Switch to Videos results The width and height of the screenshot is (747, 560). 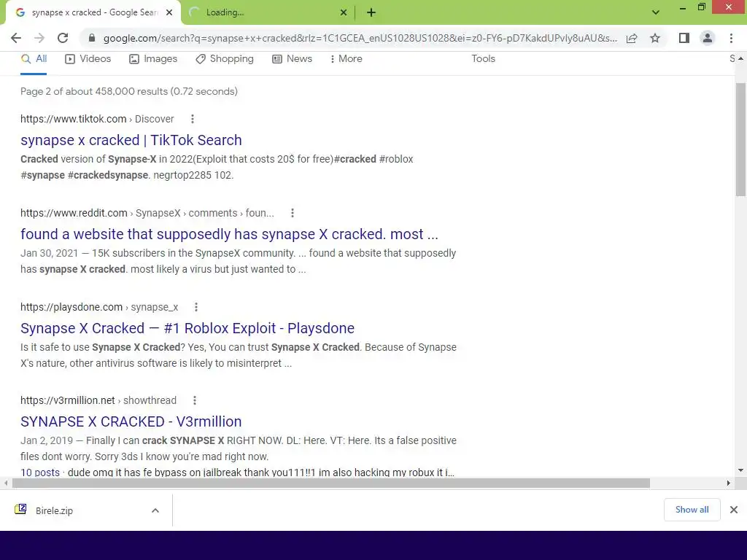tap(88, 58)
